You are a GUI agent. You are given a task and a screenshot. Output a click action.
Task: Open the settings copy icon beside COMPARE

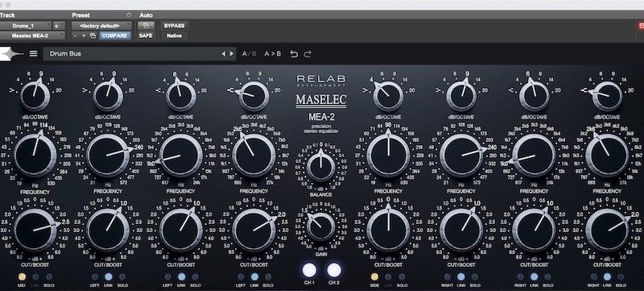pyautogui.click(x=93, y=35)
